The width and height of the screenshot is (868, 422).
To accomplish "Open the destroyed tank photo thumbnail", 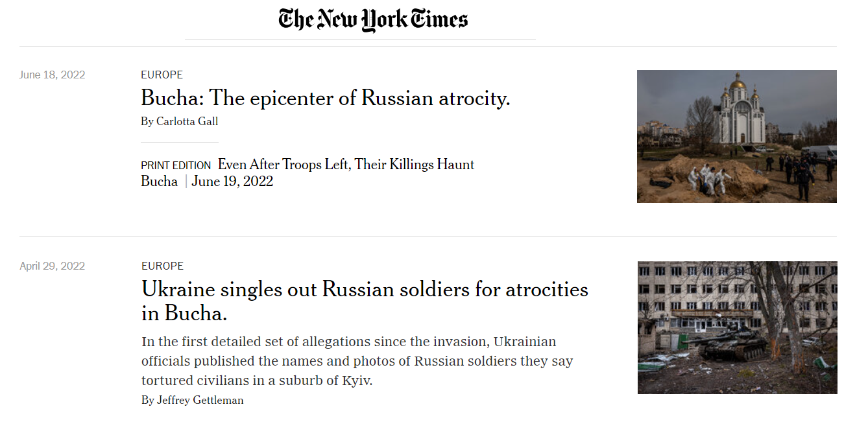I will point(737,327).
